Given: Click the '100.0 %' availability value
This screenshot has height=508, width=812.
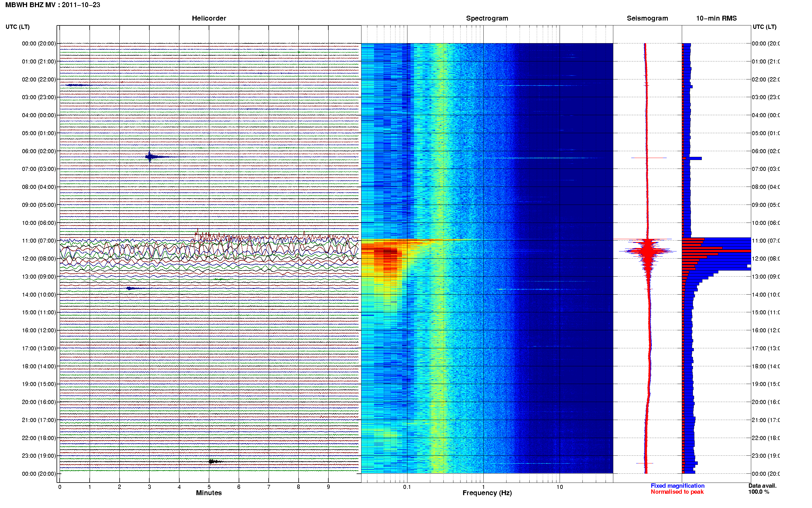Looking at the screenshot, I should (759, 492).
